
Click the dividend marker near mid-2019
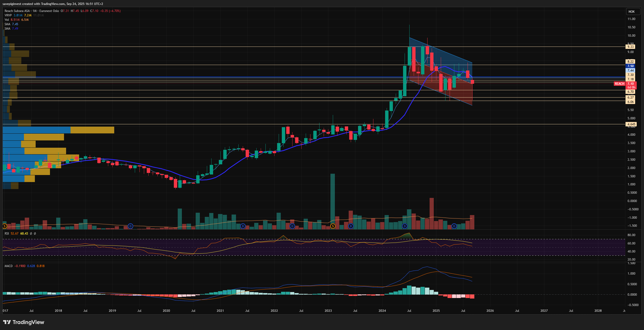(131, 226)
